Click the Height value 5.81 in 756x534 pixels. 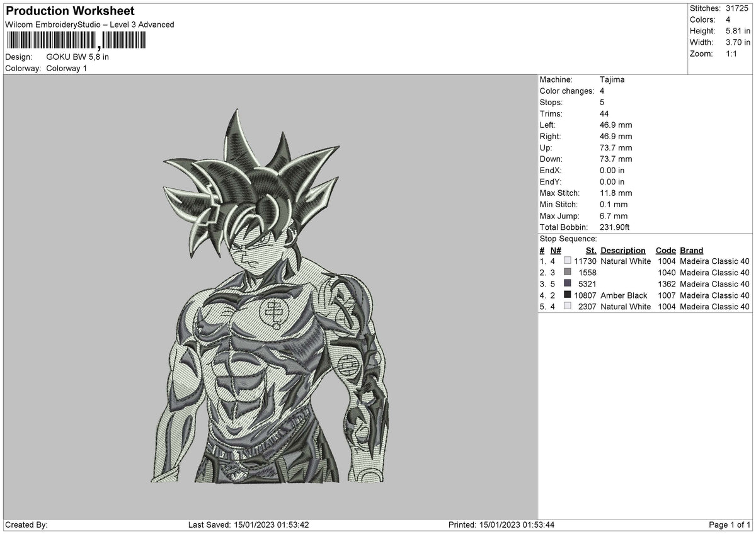(x=738, y=31)
